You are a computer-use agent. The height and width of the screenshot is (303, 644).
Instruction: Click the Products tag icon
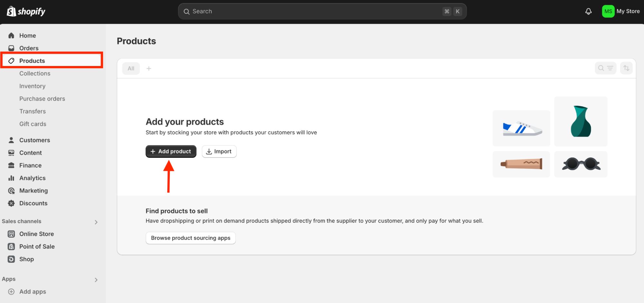(11, 61)
